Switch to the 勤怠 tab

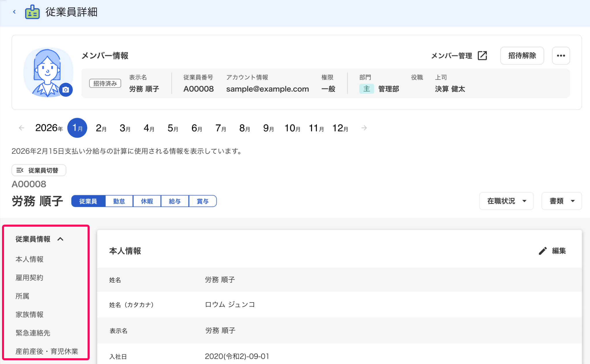pyautogui.click(x=119, y=201)
